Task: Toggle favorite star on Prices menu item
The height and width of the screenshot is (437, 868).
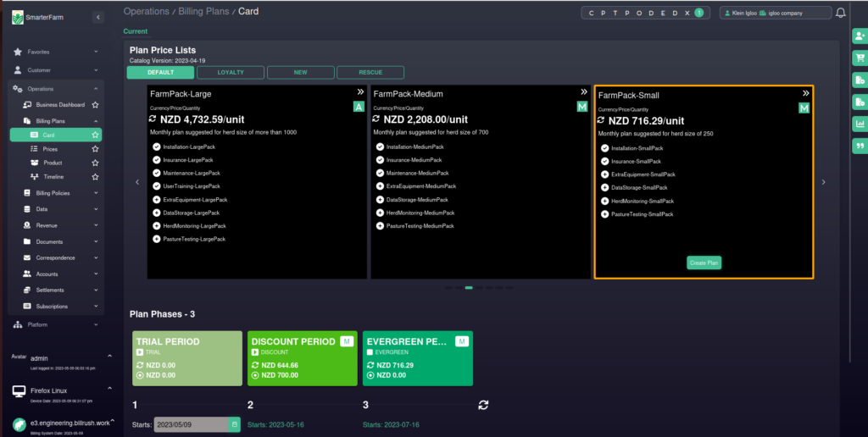Action: point(95,149)
